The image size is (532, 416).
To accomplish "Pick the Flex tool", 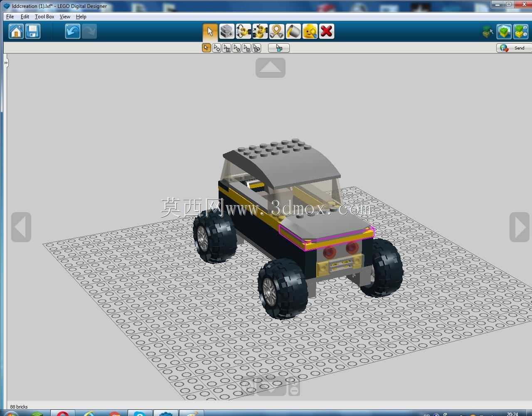I will [x=276, y=31].
